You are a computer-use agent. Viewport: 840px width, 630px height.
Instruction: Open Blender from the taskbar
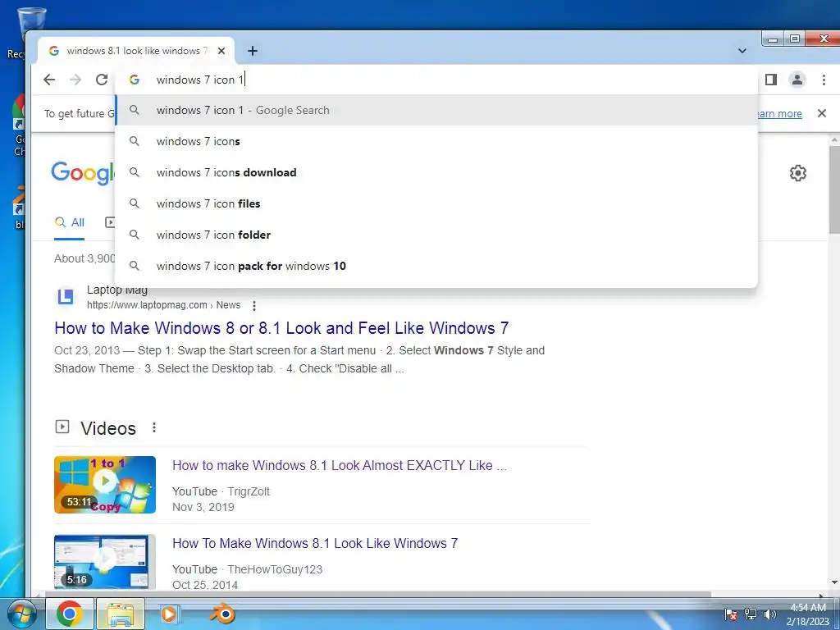point(223,614)
